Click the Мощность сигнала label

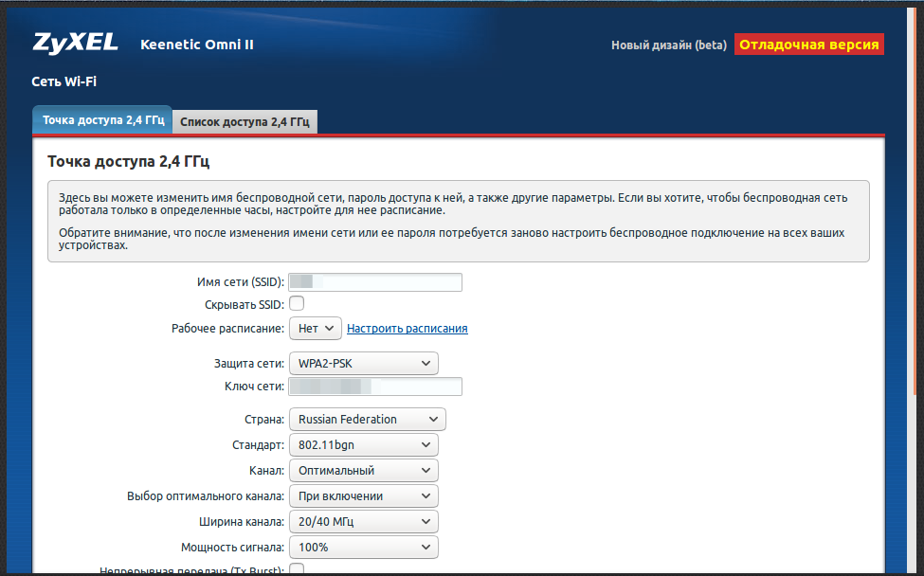click(233, 548)
